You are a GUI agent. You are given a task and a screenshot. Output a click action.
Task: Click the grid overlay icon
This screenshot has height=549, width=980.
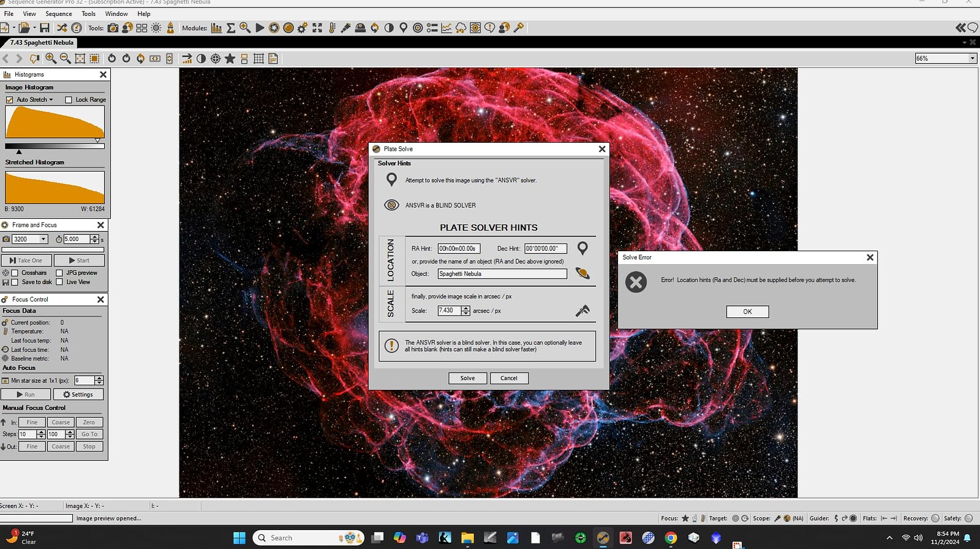(258, 58)
